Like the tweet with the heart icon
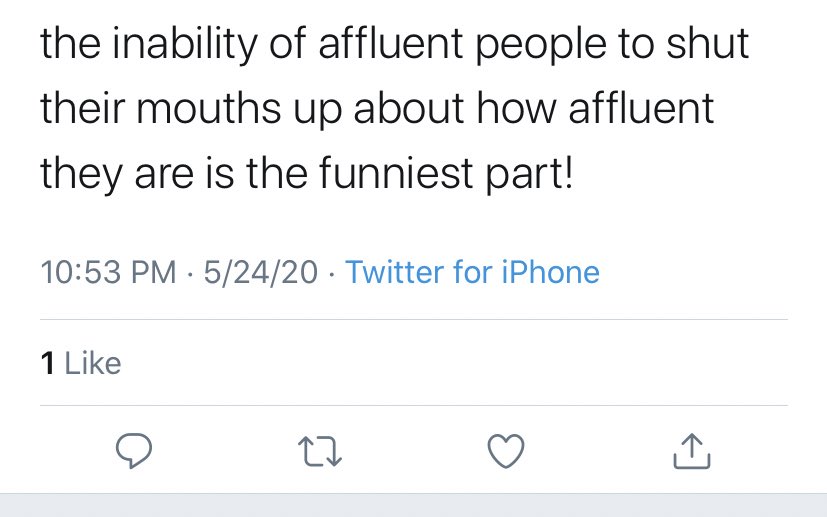The height and width of the screenshot is (517, 827). tap(506, 451)
